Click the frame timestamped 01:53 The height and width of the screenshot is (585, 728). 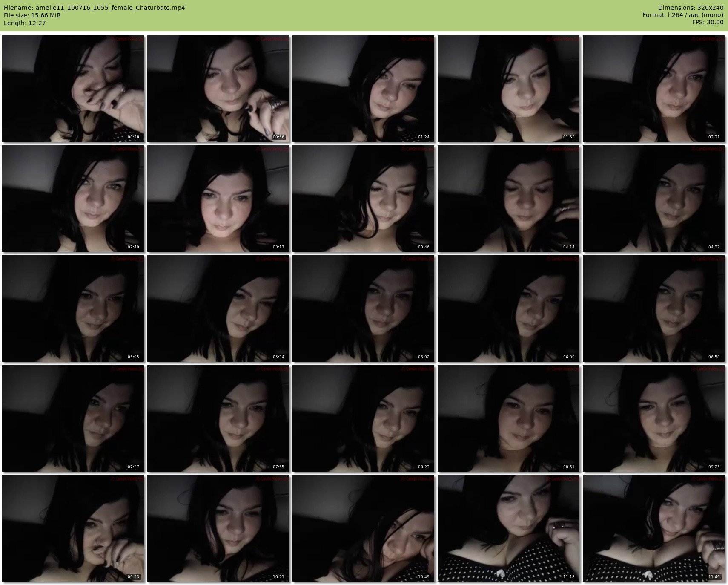click(509, 89)
